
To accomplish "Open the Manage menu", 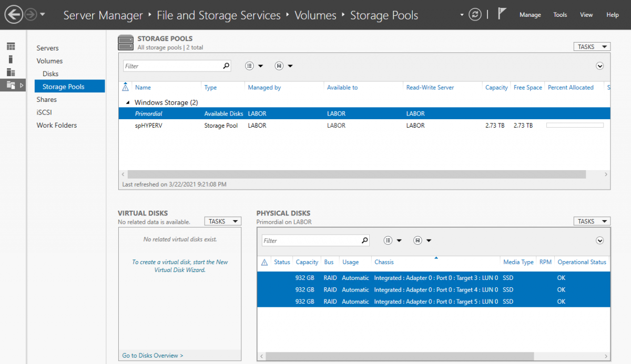I will coord(530,15).
